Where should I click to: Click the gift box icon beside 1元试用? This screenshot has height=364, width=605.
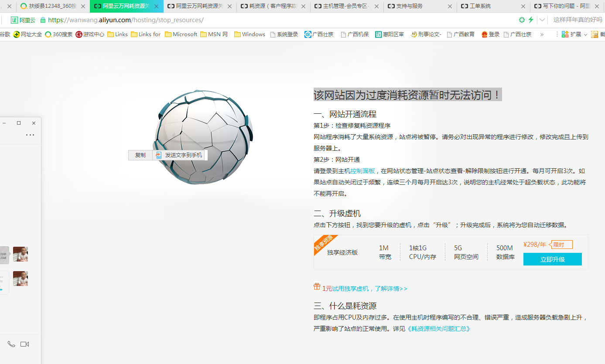pos(317,286)
